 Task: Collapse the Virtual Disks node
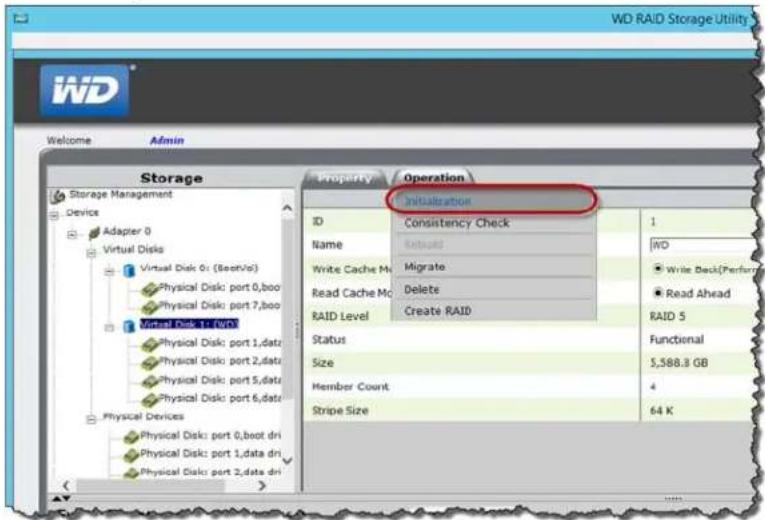tap(91, 253)
